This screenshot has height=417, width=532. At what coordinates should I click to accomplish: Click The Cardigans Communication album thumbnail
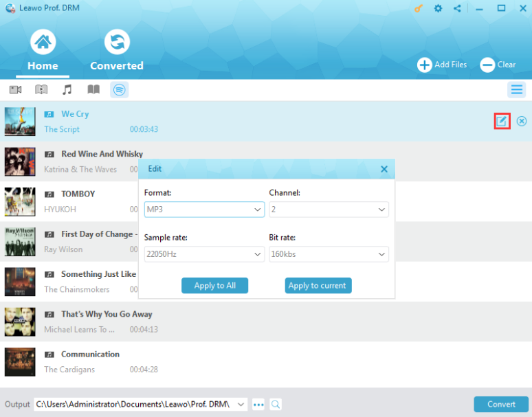pos(20,361)
